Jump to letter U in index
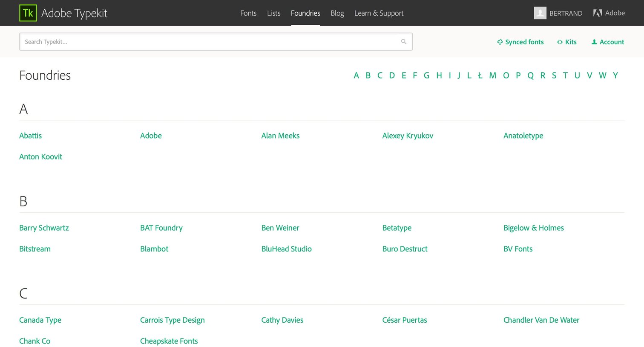 (577, 75)
